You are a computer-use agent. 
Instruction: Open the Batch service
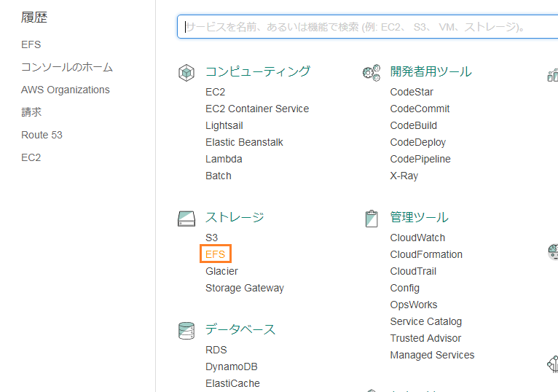(x=219, y=176)
